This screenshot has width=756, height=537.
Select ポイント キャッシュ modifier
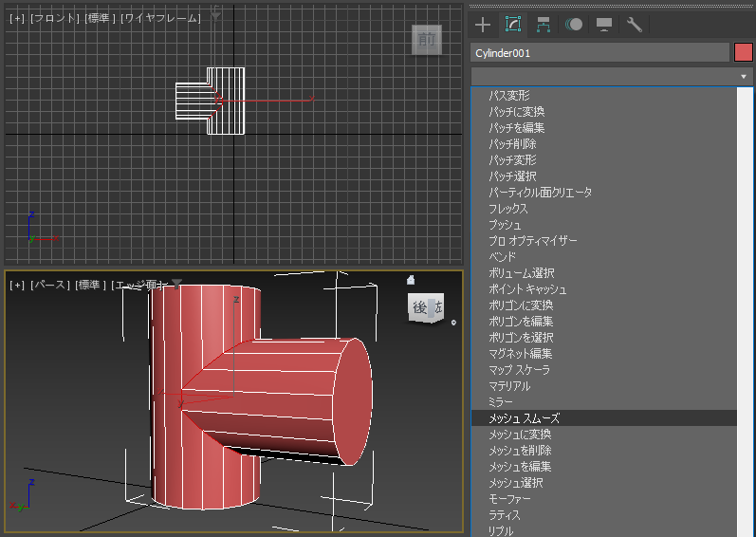click(603, 289)
